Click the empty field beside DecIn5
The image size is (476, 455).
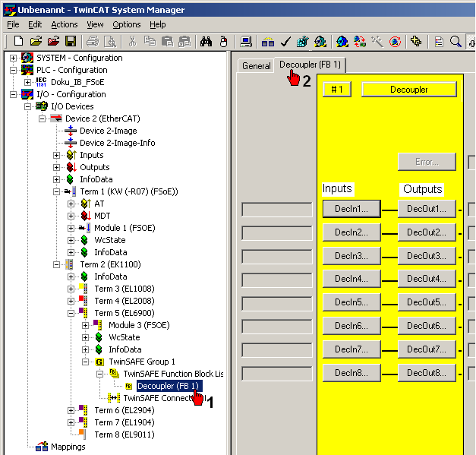pyautogui.click(x=277, y=303)
